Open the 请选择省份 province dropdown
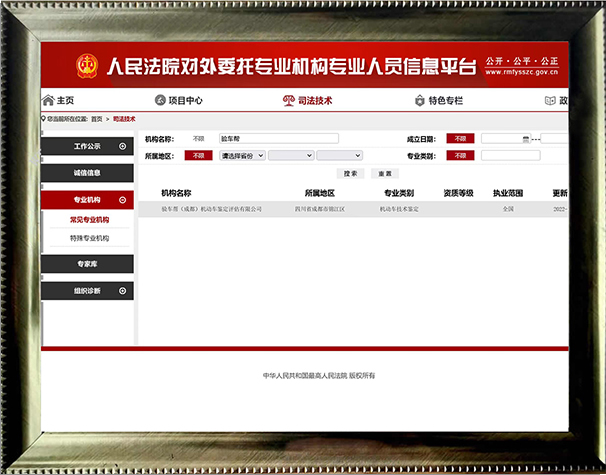 (242, 156)
